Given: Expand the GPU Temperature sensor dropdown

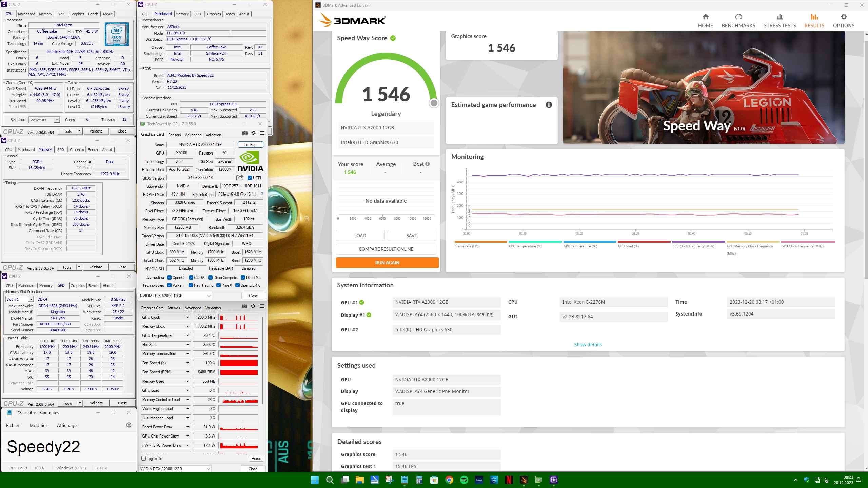Looking at the screenshot, I should click(188, 335).
